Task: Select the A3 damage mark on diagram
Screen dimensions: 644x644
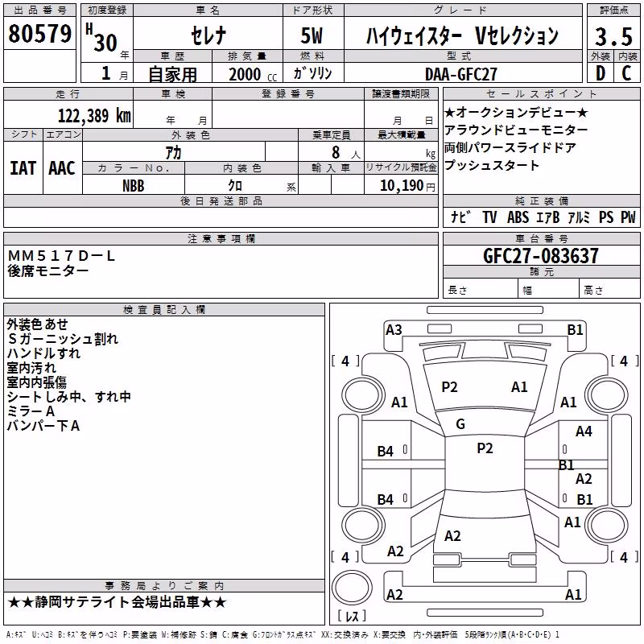Action: coord(394,330)
